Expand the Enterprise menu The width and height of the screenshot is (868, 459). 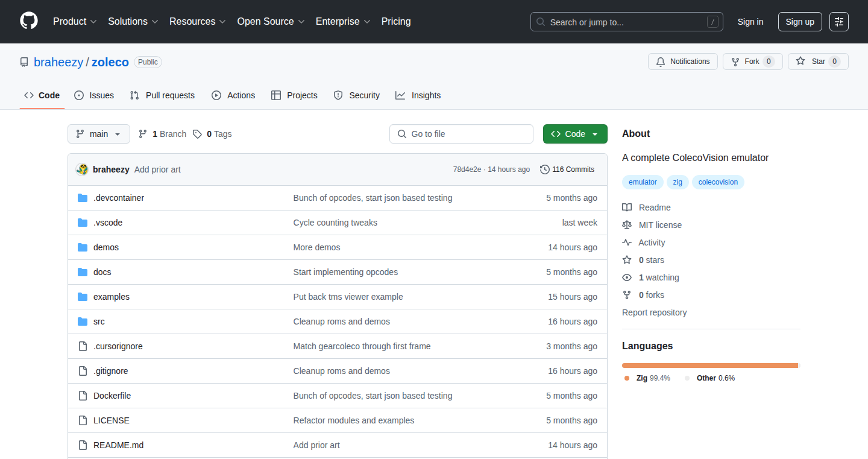click(343, 22)
